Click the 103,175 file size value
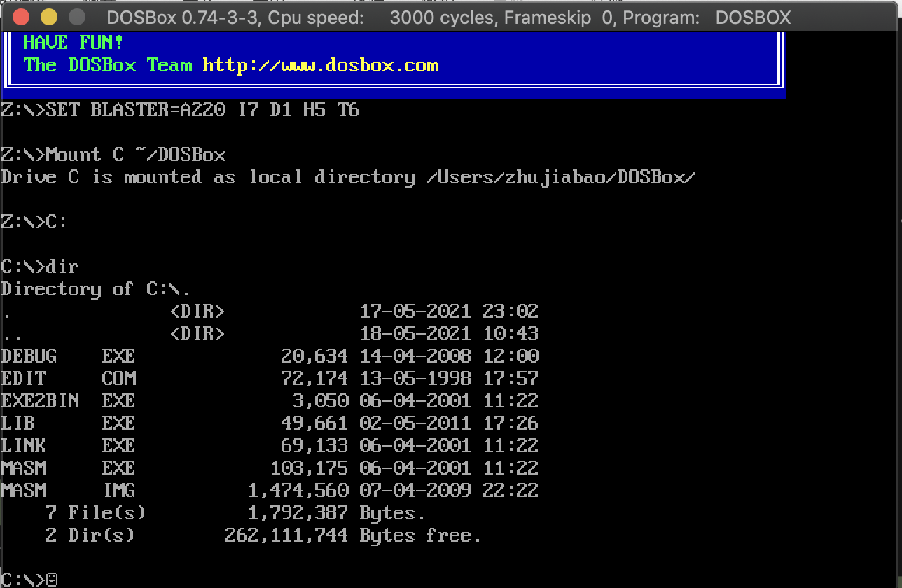 click(x=309, y=468)
